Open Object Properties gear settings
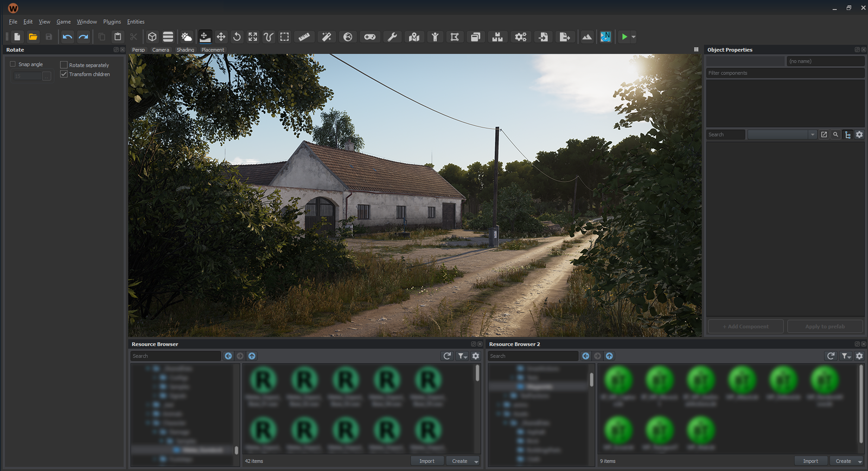868x471 pixels. click(859, 135)
